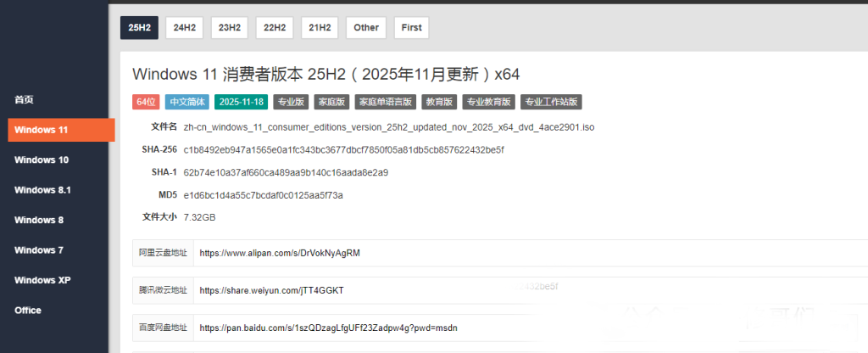This screenshot has height=353, width=868.
Task: Open Office in the sidebar
Action: click(x=28, y=311)
